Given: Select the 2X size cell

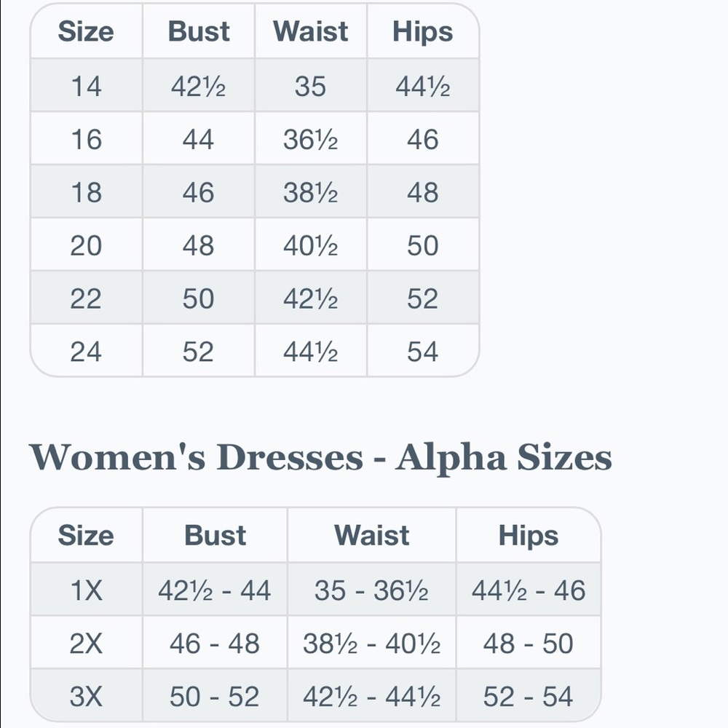Looking at the screenshot, I should [x=87, y=643].
